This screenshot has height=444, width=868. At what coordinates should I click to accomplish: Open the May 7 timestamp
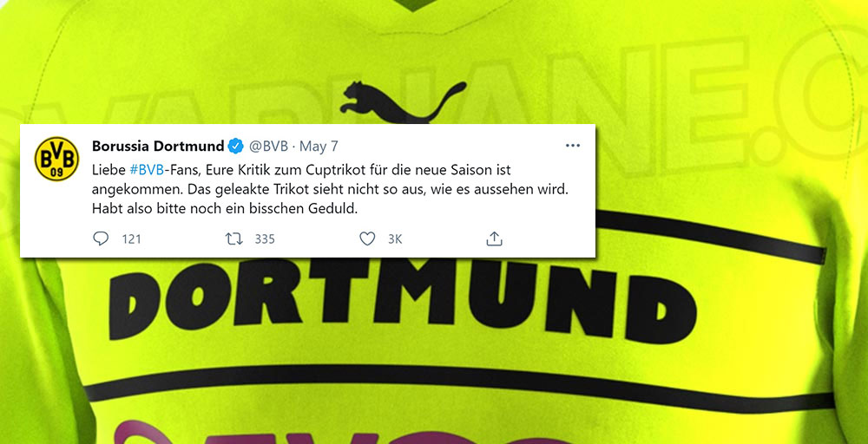click(319, 147)
